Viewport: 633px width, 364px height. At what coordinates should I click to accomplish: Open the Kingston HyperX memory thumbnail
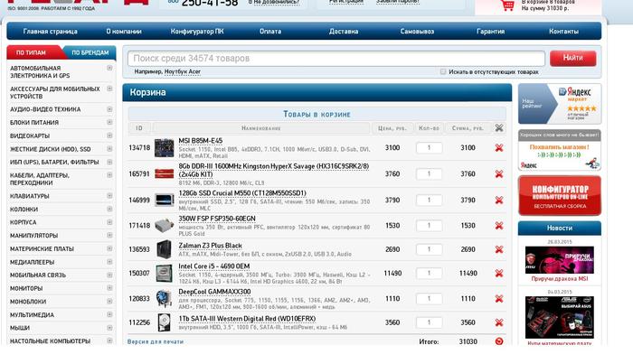tap(164, 174)
